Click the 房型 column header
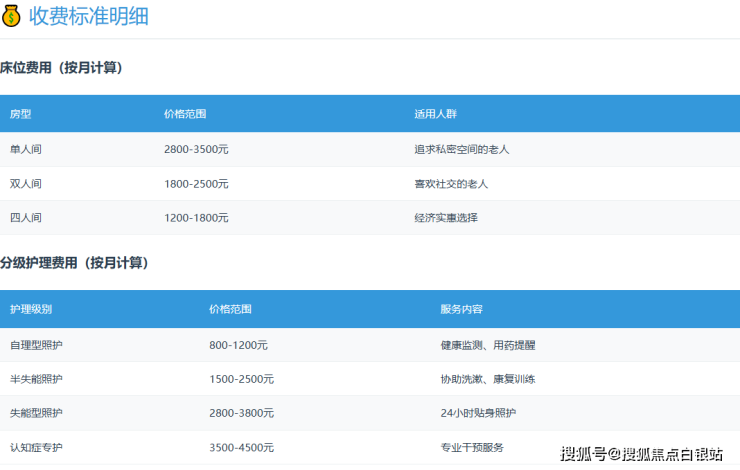This screenshot has width=740, height=470. tap(20, 114)
